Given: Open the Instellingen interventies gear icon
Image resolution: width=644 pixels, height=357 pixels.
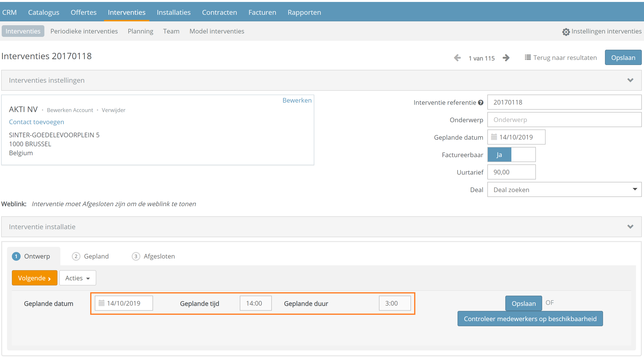Looking at the screenshot, I should click(566, 32).
